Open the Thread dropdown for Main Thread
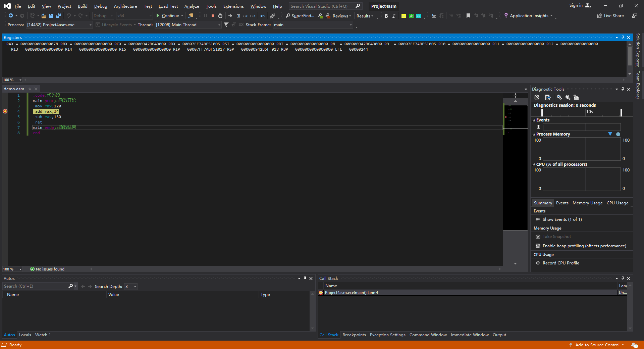Image resolution: width=644 pixels, height=349 pixels. (x=219, y=24)
